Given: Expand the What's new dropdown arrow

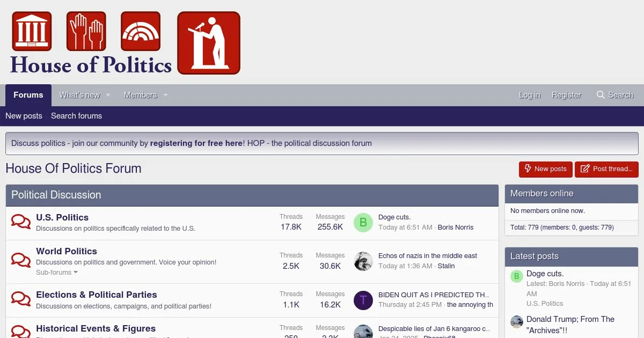Looking at the screenshot, I should click(x=108, y=95).
